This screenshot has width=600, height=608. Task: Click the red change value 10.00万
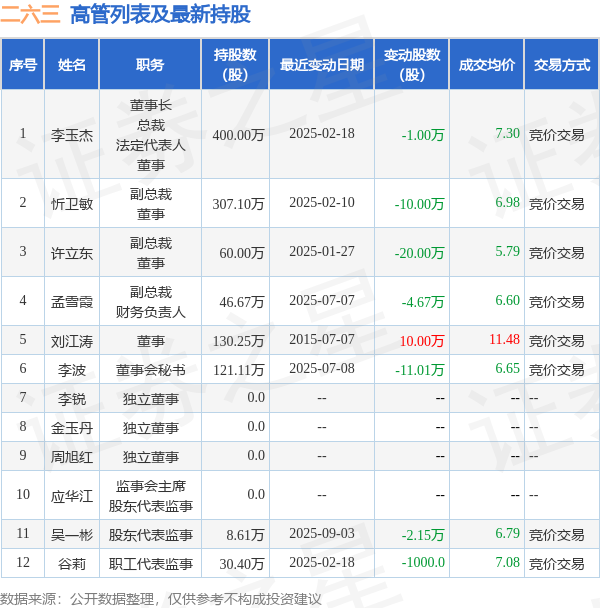coord(422,341)
